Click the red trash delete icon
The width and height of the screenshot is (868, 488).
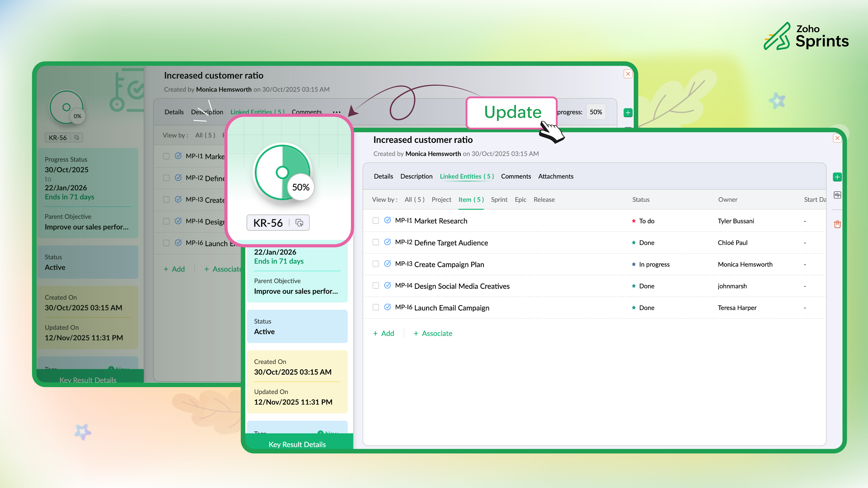click(837, 224)
